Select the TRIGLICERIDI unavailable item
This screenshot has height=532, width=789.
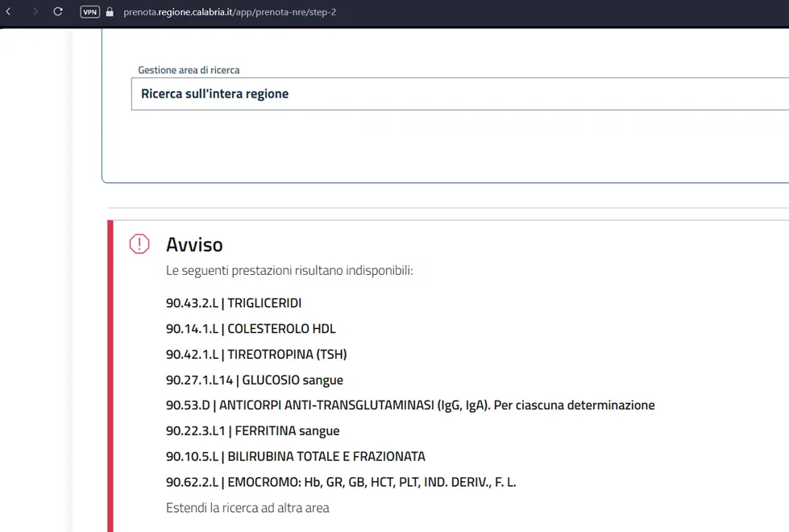point(234,303)
